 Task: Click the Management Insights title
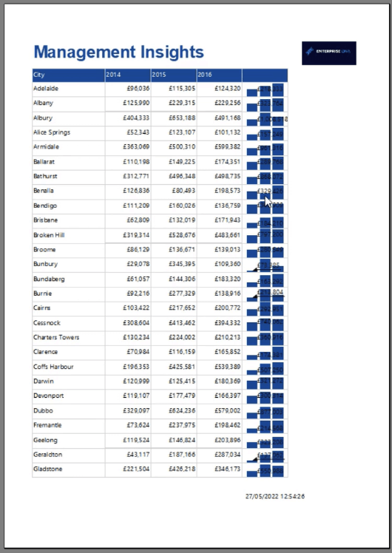click(x=118, y=52)
